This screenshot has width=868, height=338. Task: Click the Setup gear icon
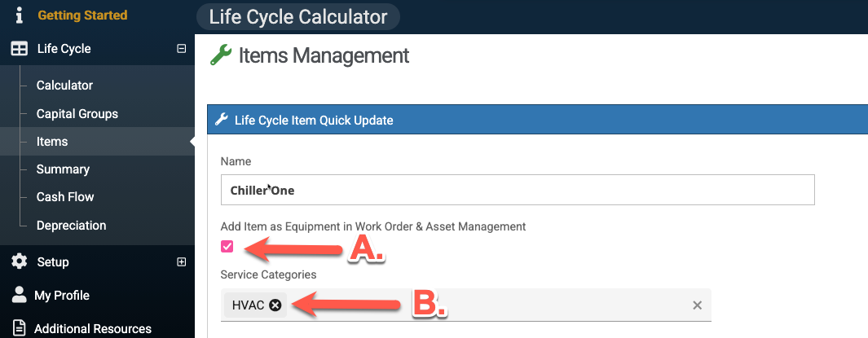tap(19, 262)
